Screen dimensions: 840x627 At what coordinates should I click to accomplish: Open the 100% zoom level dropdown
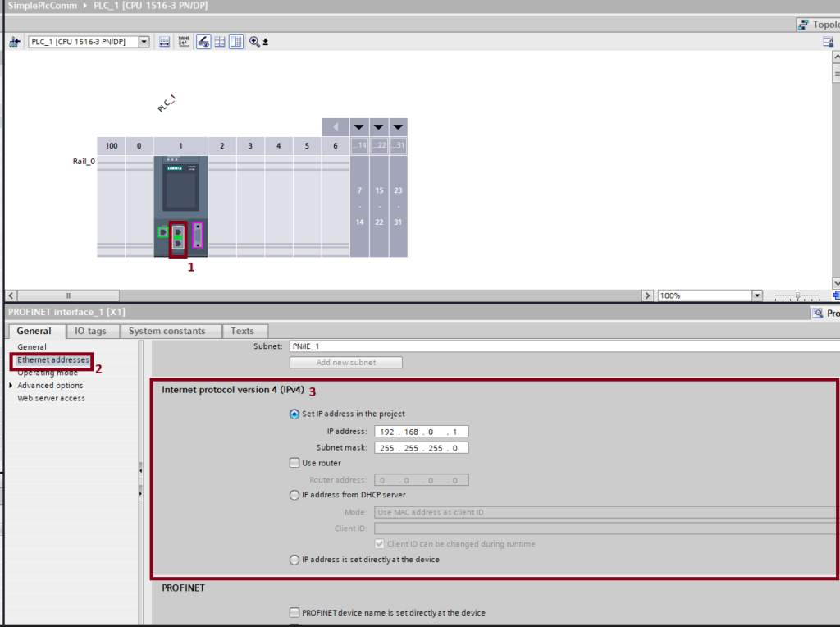(756, 295)
